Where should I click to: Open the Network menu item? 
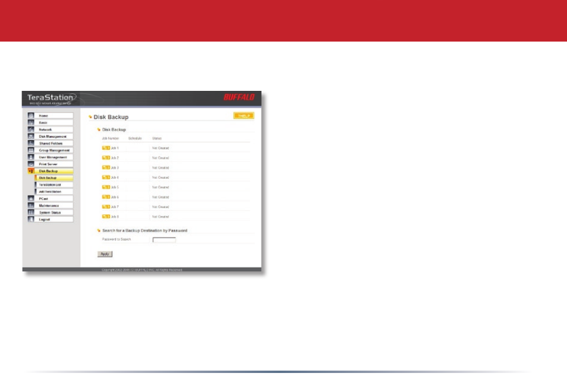click(x=54, y=129)
